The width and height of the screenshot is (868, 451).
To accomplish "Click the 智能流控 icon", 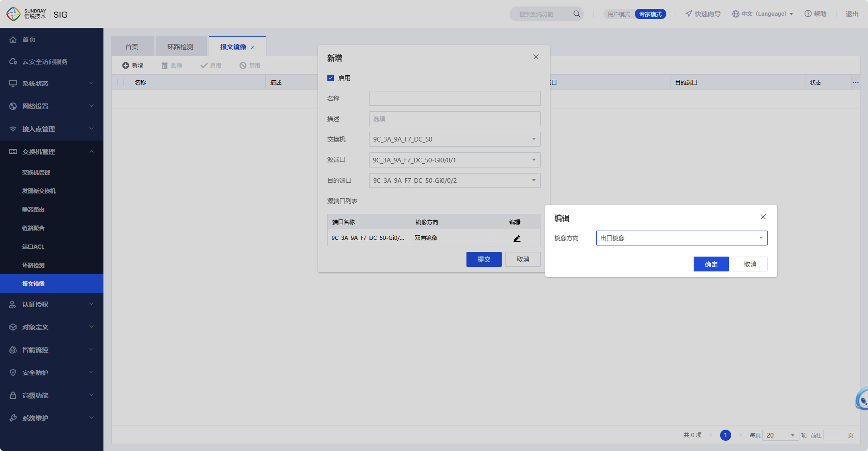I will click(13, 350).
